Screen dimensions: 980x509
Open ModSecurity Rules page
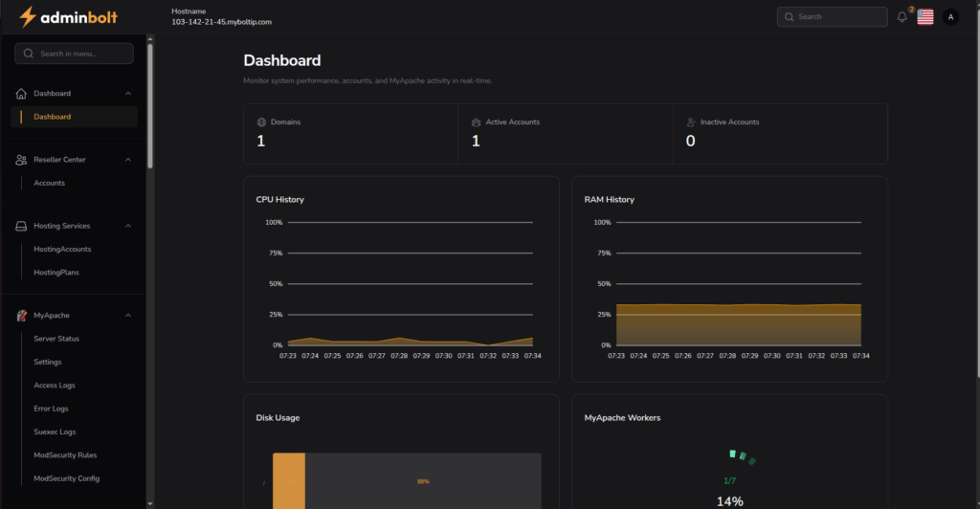(65, 455)
